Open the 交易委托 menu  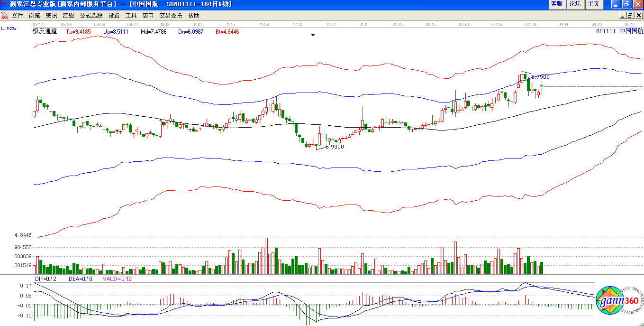(171, 16)
